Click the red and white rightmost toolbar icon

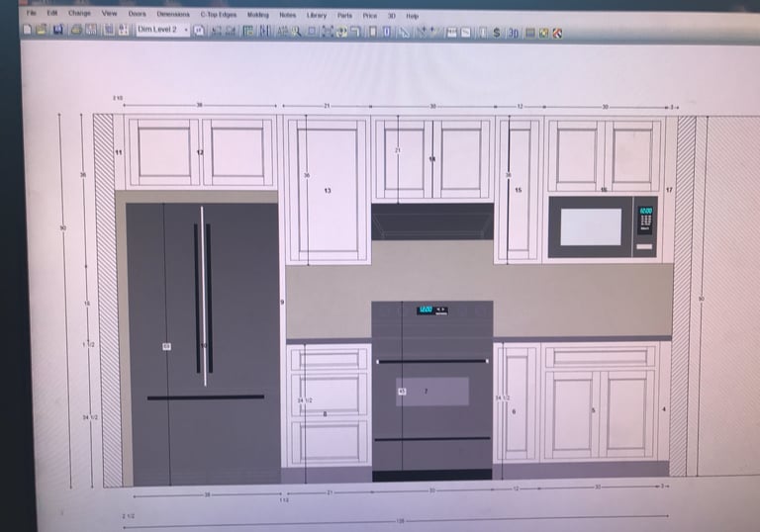coord(557,33)
